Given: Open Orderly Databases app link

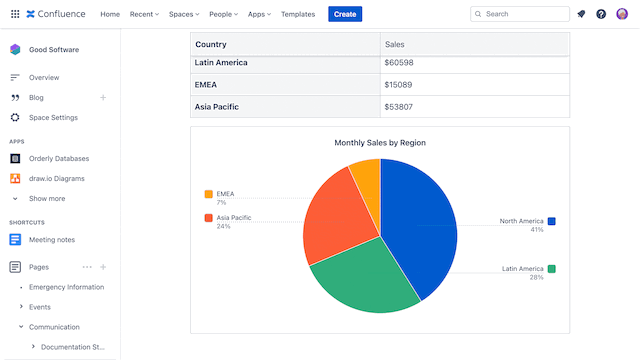Looking at the screenshot, I should [x=59, y=158].
